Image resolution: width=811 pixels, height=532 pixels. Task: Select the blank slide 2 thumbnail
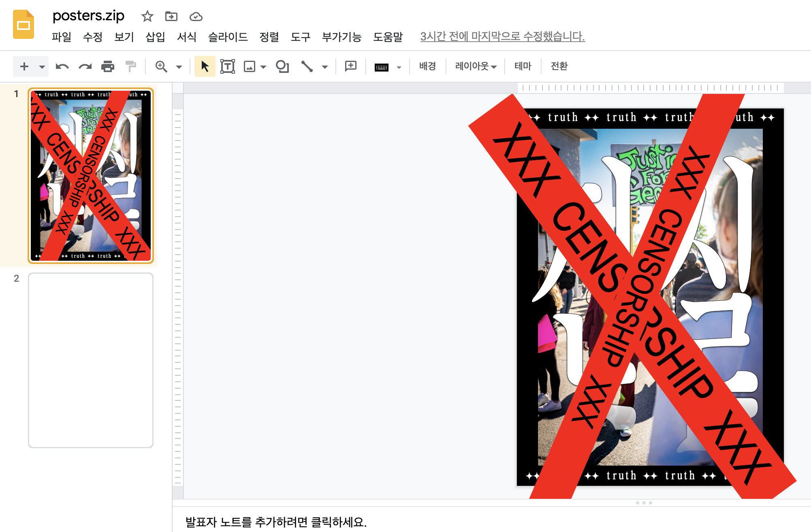coord(91,360)
